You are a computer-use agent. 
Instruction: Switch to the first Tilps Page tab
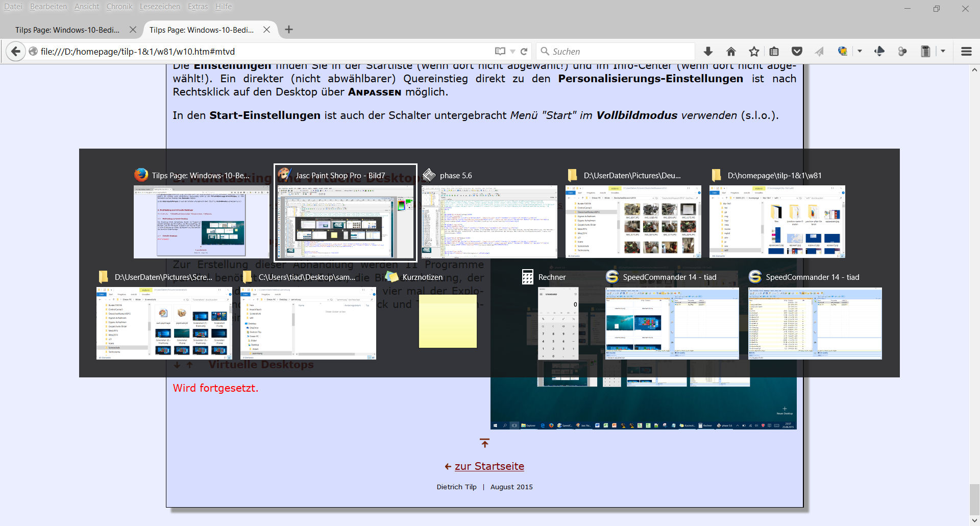pyautogui.click(x=67, y=30)
